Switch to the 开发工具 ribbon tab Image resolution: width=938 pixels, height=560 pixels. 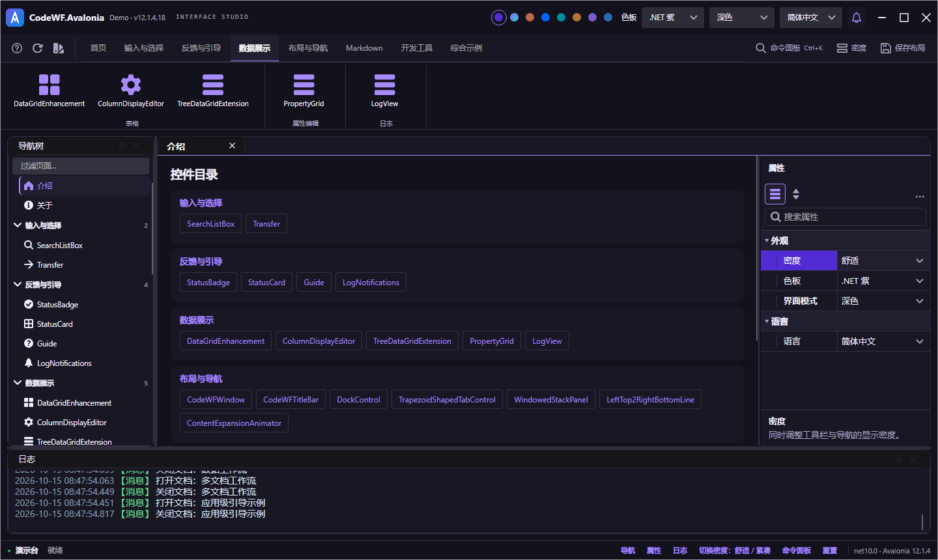point(417,48)
